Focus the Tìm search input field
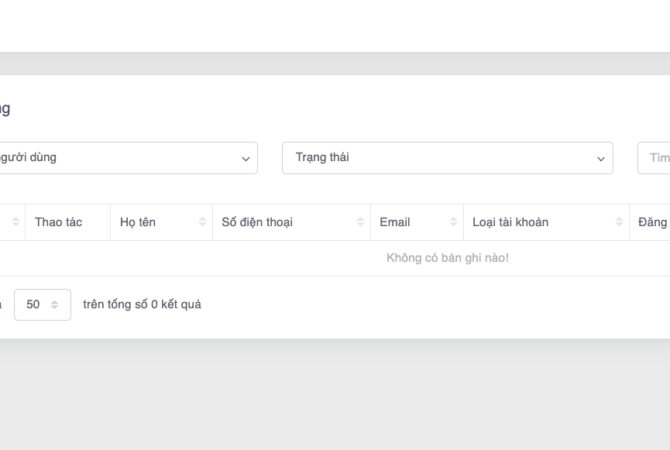Screen dimensions: 670x450 (x=656, y=158)
